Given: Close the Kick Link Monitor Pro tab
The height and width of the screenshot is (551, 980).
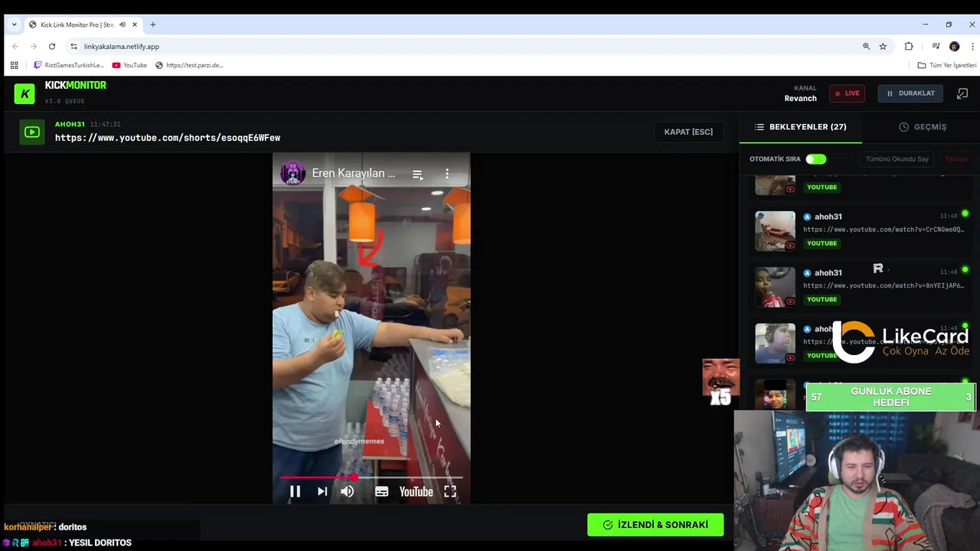Looking at the screenshot, I should point(135,24).
